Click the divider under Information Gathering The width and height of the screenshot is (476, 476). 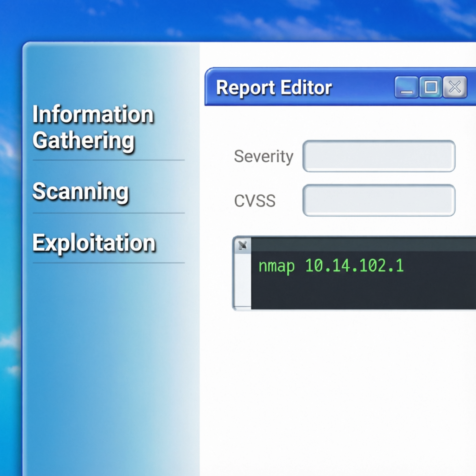click(x=108, y=159)
